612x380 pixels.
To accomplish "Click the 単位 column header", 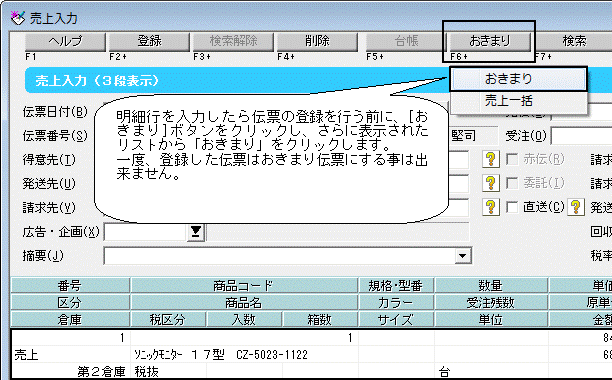I will coord(491,320).
